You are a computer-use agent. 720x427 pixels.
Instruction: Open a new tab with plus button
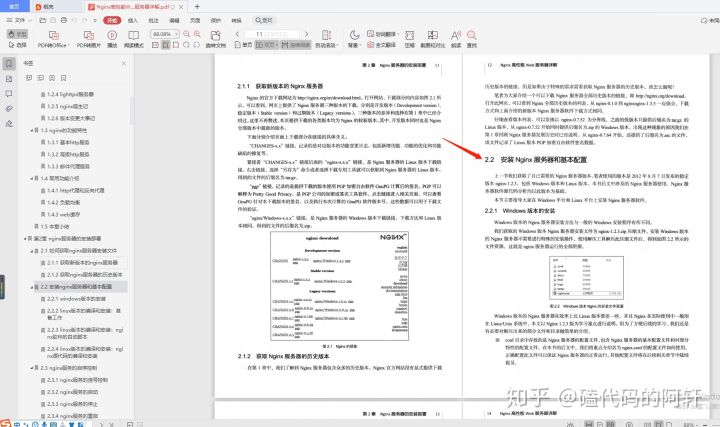[197, 7]
